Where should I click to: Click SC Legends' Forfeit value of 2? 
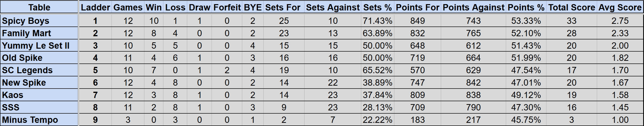[227, 70]
